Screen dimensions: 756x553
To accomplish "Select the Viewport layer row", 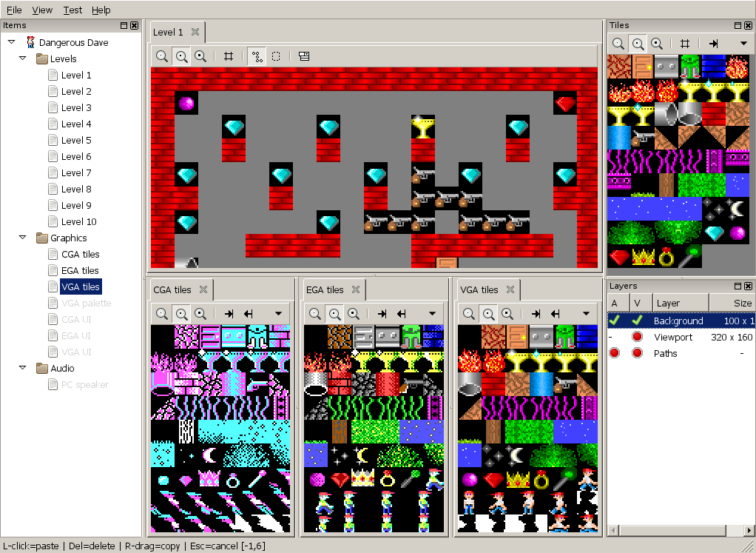I will (681, 337).
